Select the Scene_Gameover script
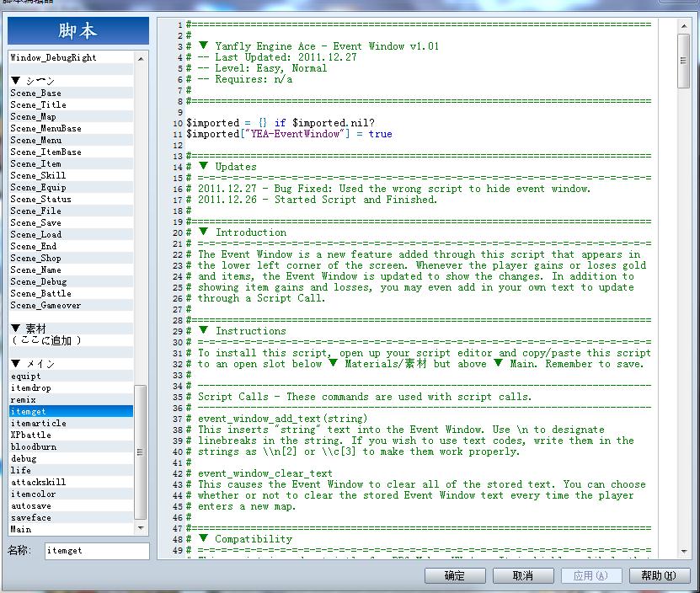The width and height of the screenshot is (700, 593). (71, 306)
